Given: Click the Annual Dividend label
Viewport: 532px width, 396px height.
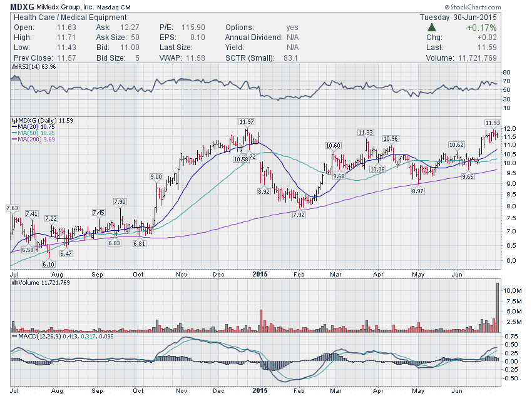Looking at the screenshot, I should point(253,38).
